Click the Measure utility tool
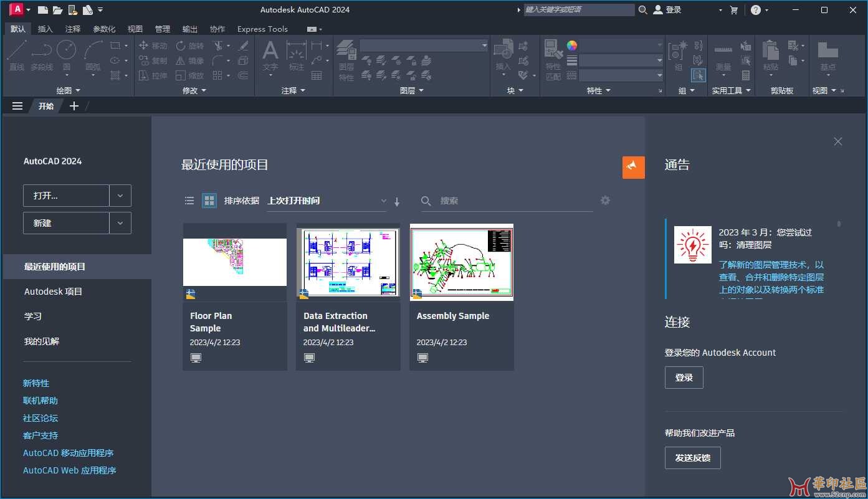Screen dimensions: 868x499 723,55
